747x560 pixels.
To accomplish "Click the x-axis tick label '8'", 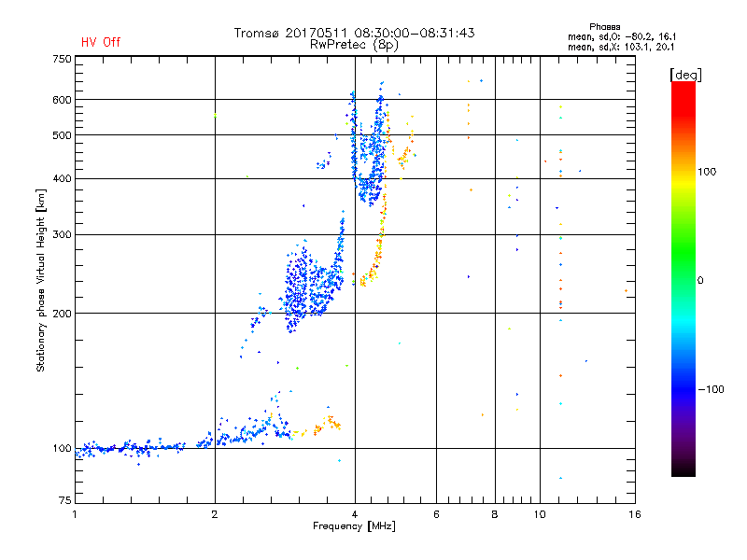I will 495,514.
